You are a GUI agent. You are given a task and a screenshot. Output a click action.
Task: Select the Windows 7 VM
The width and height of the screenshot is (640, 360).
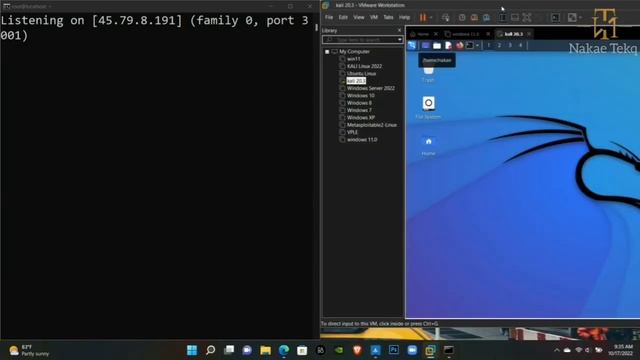click(359, 110)
